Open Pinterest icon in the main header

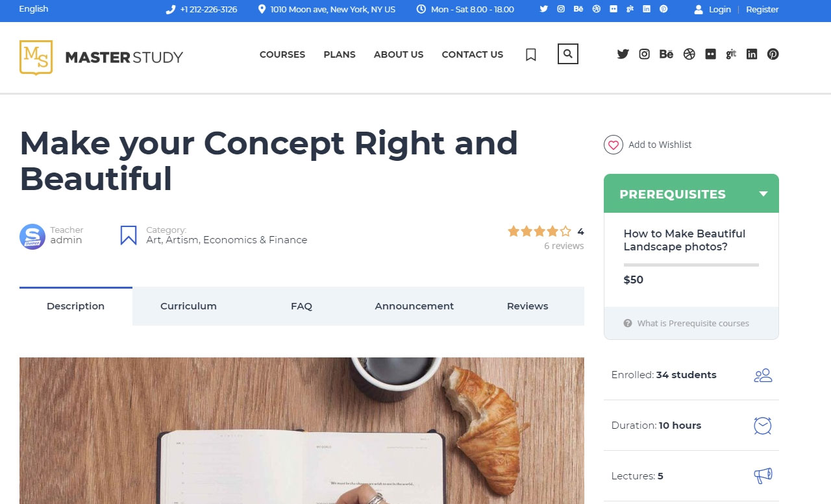tap(773, 54)
